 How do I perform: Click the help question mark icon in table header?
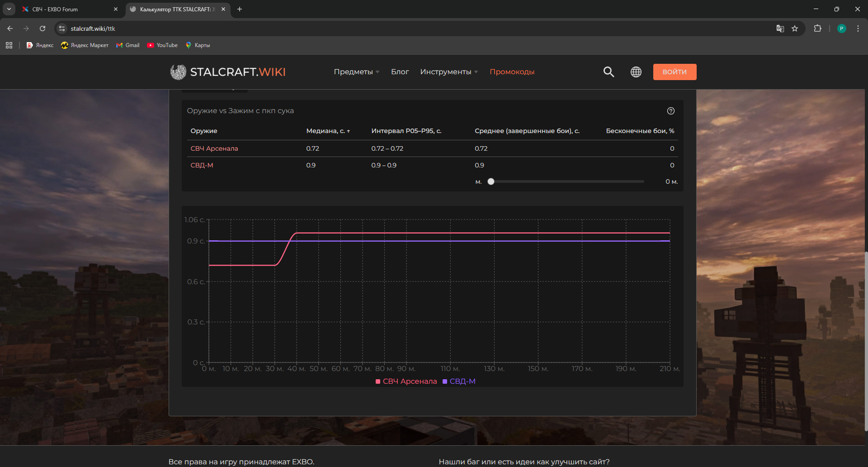click(x=671, y=111)
